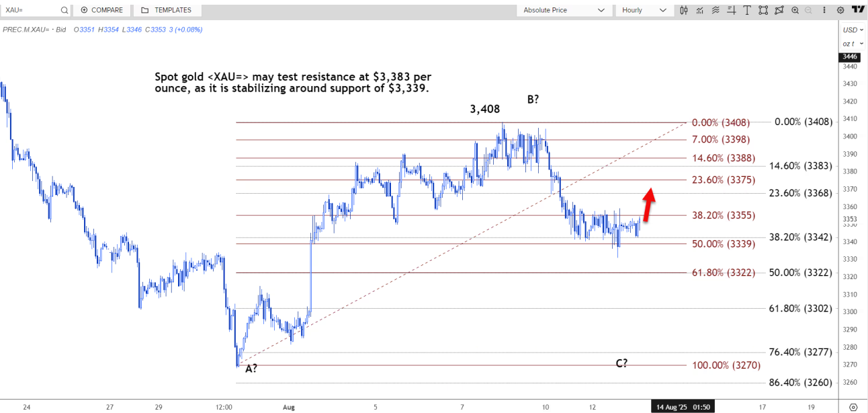
Task: Open the indicators chart icon
Action: coord(700,10)
